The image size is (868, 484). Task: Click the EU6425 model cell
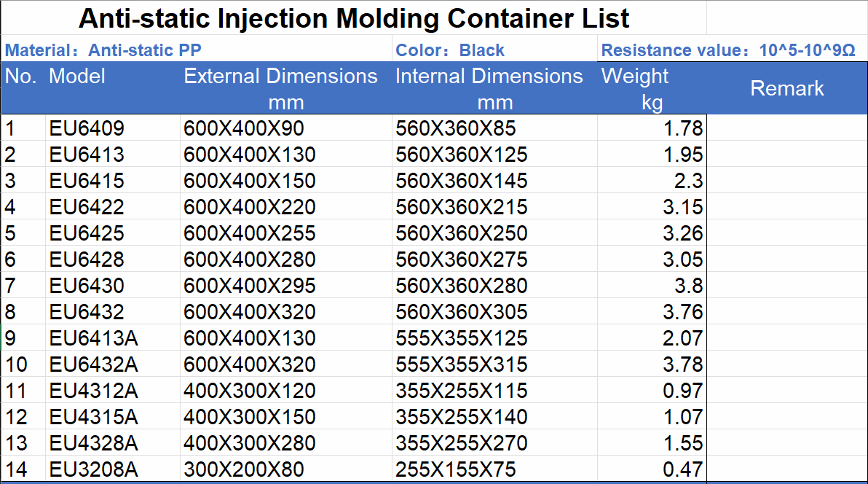click(x=87, y=234)
